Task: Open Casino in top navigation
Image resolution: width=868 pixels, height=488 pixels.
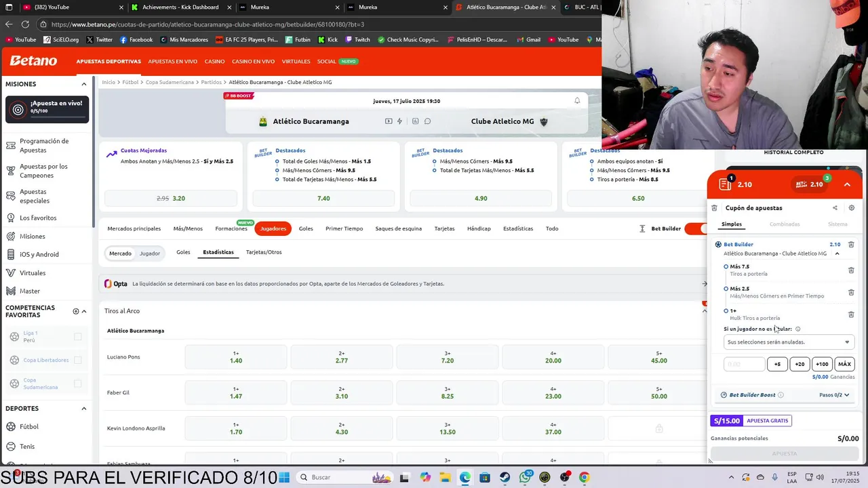Action: tap(214, 62)
